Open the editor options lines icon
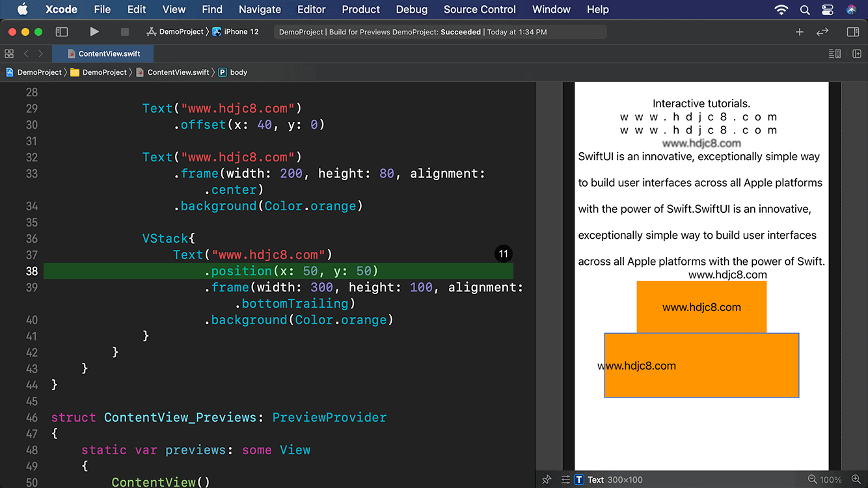Screen dimensions: 868x488 (835, 53)
